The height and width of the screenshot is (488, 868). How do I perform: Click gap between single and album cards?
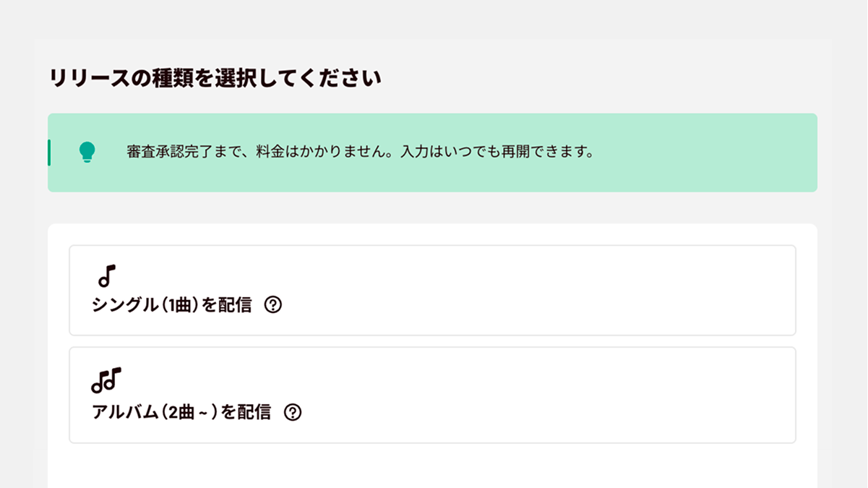pos(432,341)
